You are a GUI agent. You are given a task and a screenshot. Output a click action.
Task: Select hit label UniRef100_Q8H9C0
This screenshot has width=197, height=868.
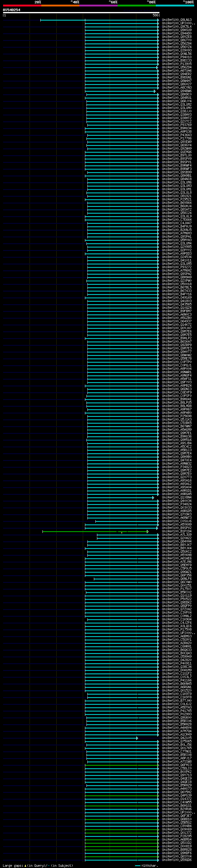(176, 94)
